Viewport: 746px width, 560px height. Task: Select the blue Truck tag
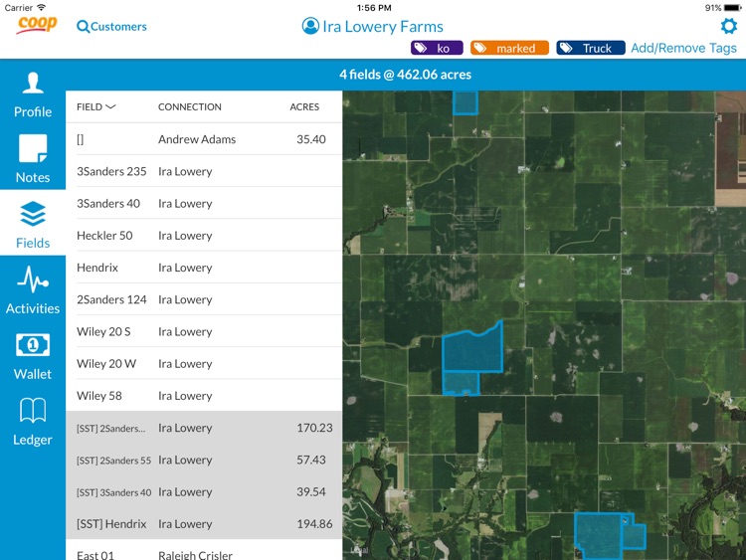coord(591,48)
